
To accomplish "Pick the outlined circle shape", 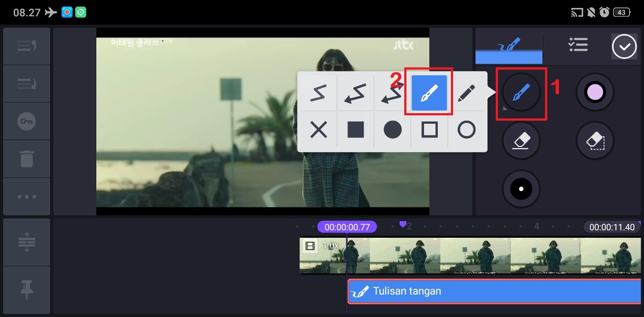I will click(x=466, y=130).
